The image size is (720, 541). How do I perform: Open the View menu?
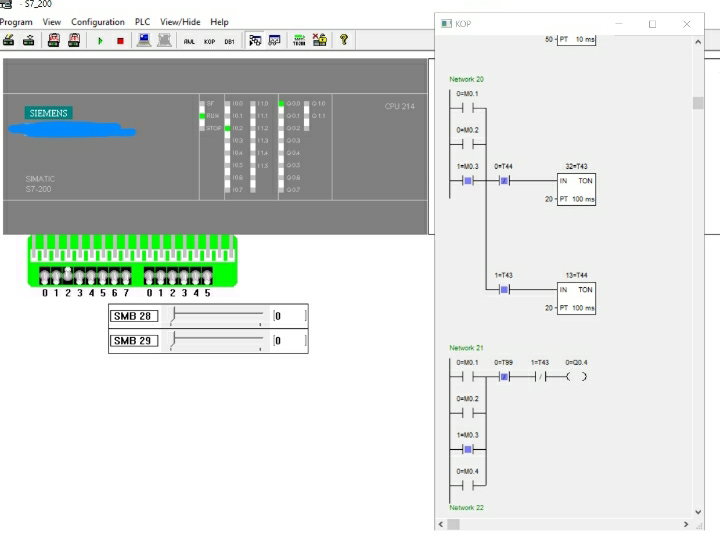tap(51, 22)
